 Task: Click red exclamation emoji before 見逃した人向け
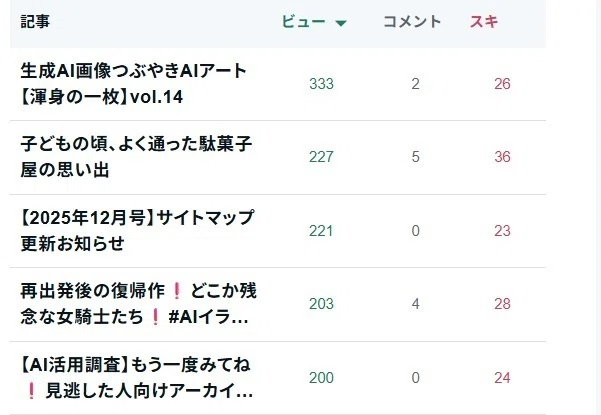coord(31,391)
